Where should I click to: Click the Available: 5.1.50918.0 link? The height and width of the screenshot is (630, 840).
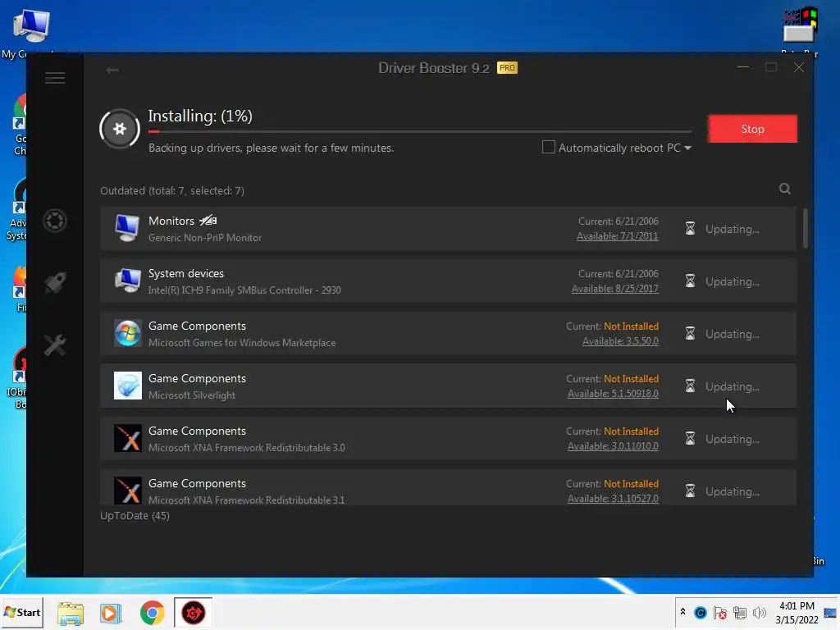point(613,394)
